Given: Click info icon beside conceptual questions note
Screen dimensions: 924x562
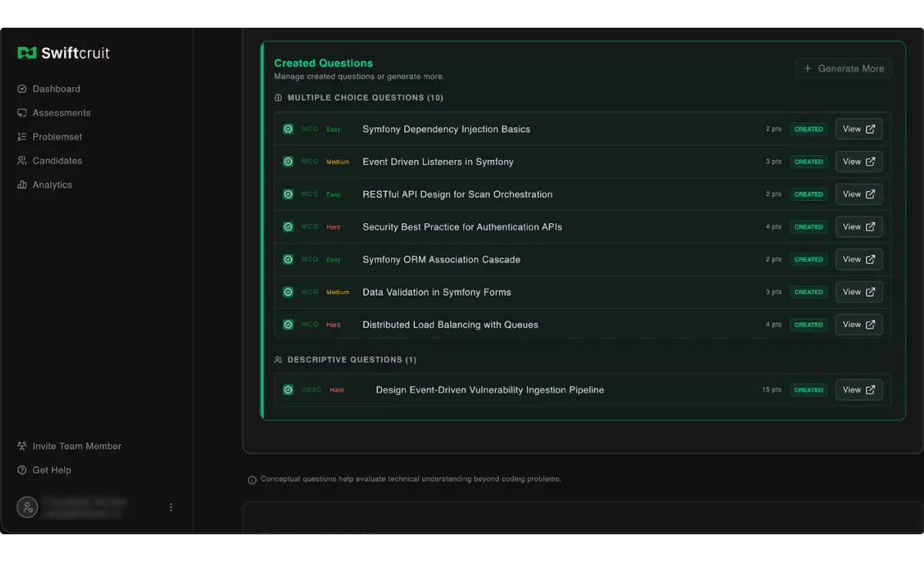Looking at the screenshot, I should click(x=252, y=480).
